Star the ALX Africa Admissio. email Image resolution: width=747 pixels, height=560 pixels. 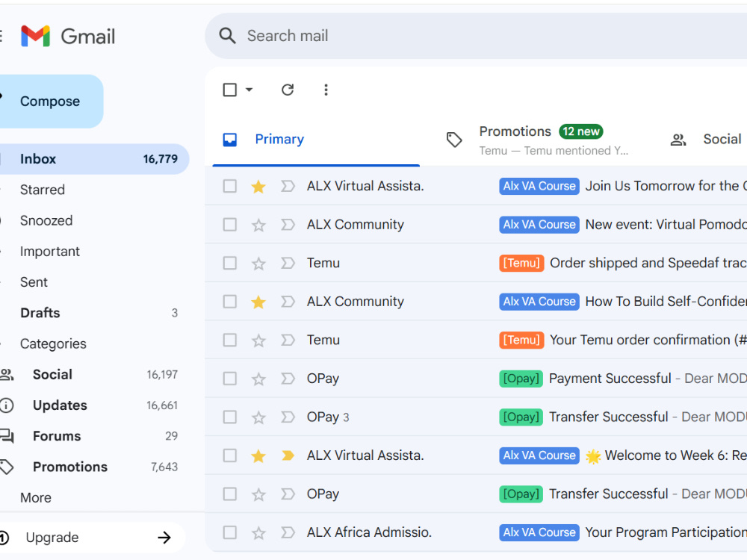pyautogui.click(x=258, y=533)
